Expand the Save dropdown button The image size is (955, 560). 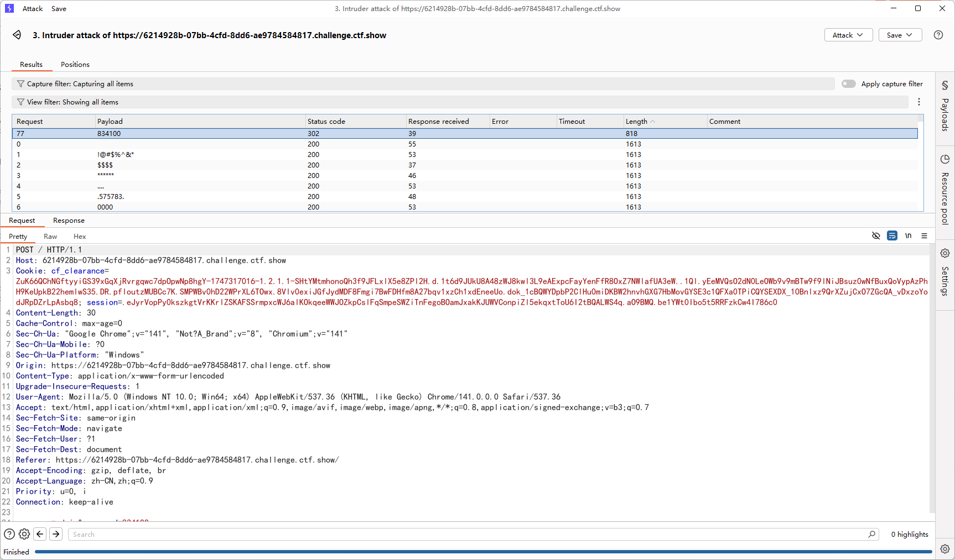coord(900,35)
